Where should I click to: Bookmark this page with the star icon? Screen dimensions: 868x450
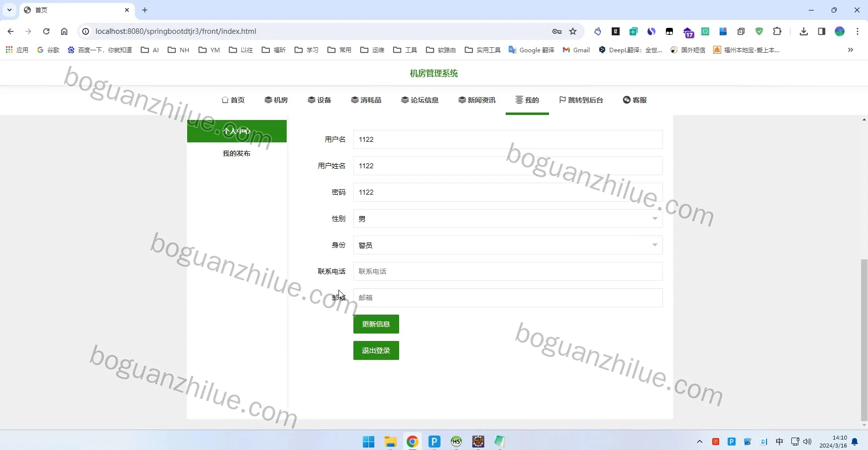[573, 31]
